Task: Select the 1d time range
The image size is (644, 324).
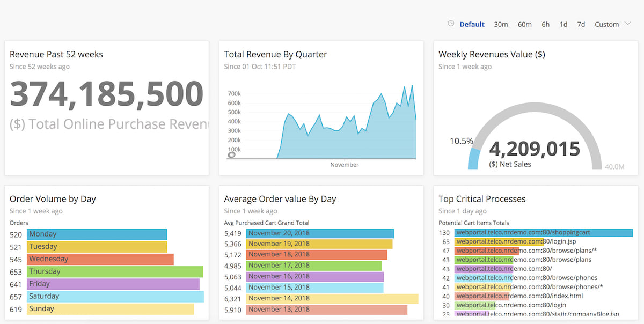Action: 563,24
